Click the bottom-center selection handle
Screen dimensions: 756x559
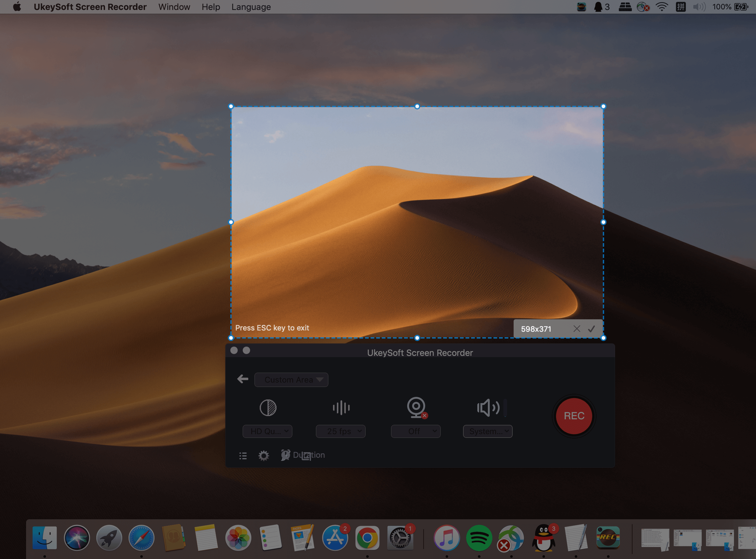(417, 338)
